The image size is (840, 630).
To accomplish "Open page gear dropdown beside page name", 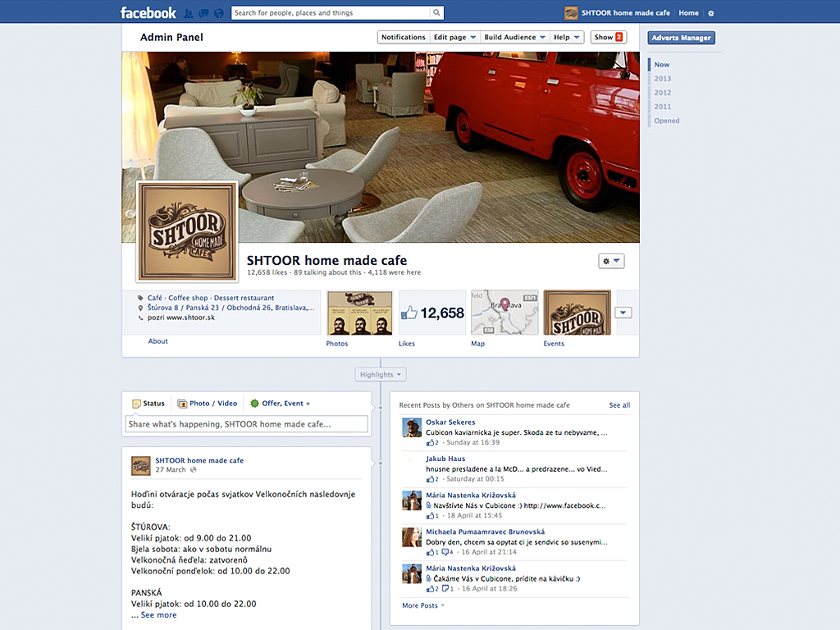I will 611,261.
